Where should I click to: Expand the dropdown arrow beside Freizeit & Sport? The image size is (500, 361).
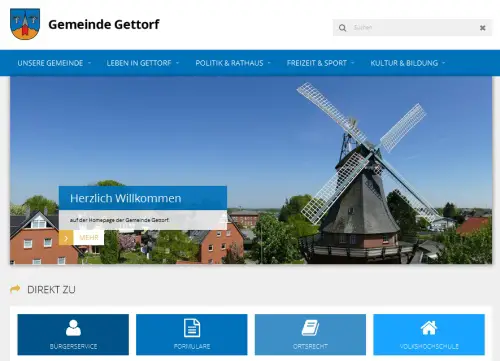click(x=353, y=63)
